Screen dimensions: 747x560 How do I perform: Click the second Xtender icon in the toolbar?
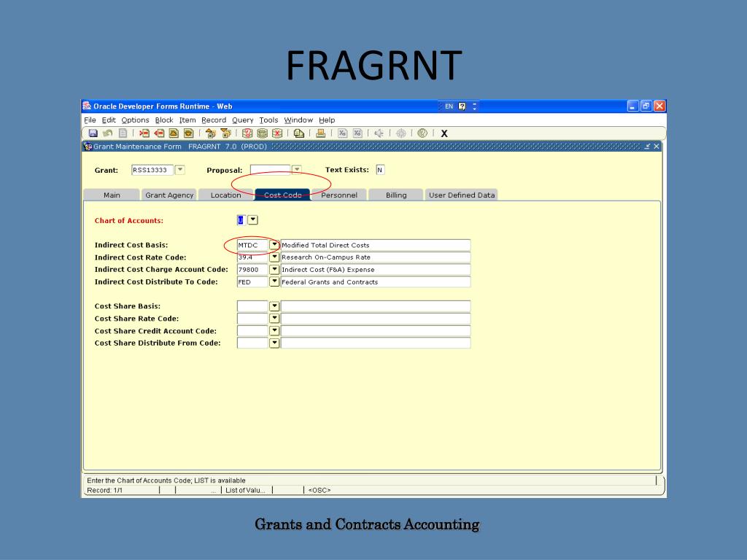point(357,133)
